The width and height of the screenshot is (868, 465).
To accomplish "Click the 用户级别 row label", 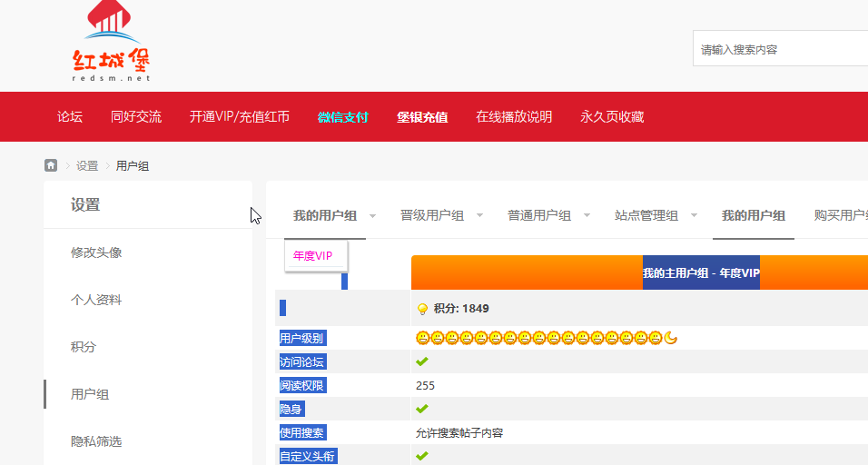I will click(x=303, y=338).
